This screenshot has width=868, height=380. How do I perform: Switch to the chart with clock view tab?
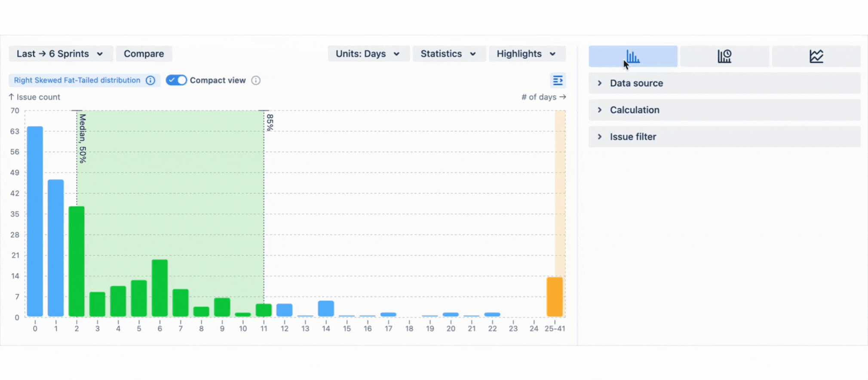click(x=724, y=56)
